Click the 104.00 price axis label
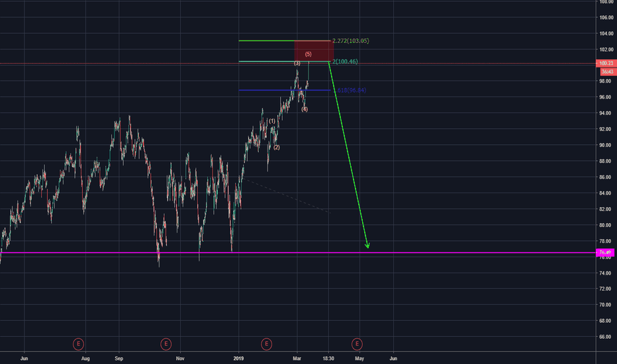Image resolution: width=617 pixels, height=364 pixels. click(606, 34)
